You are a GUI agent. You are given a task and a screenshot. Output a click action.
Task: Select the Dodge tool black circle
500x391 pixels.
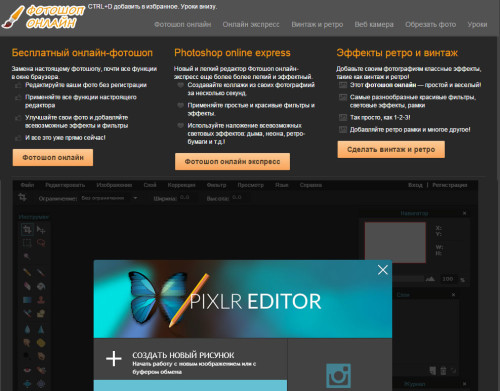coord(27,356)
